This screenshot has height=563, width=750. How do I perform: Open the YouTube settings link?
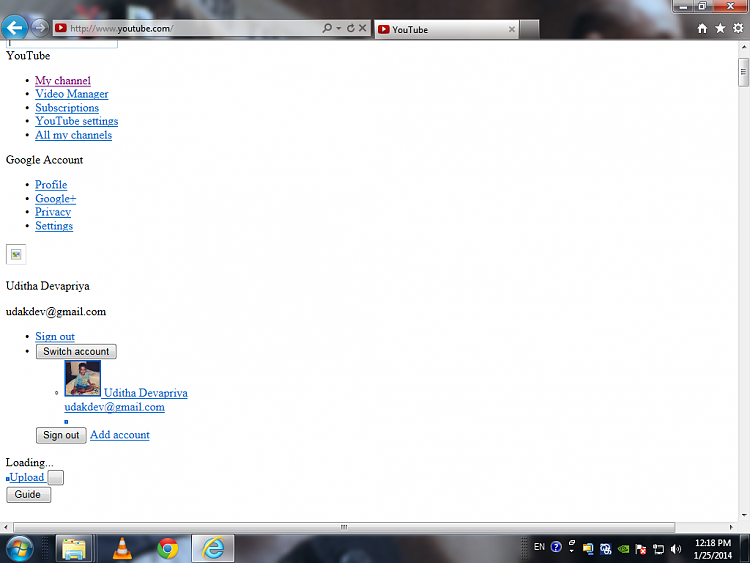coord(77,121)
